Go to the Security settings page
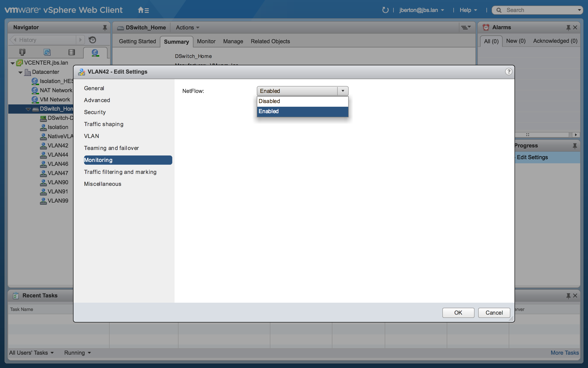Screen dimensions: 588x368 95,112
